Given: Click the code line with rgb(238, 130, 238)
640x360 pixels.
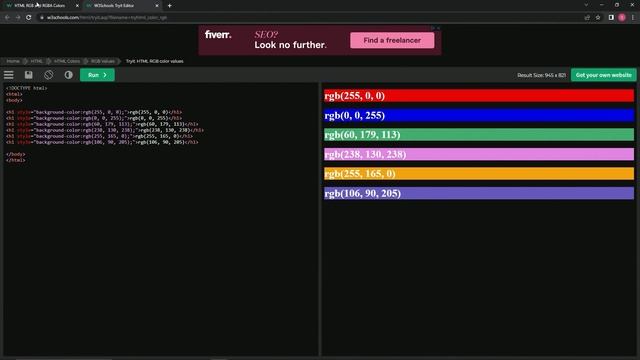Looking at the screenshot, I should point(104,130).
